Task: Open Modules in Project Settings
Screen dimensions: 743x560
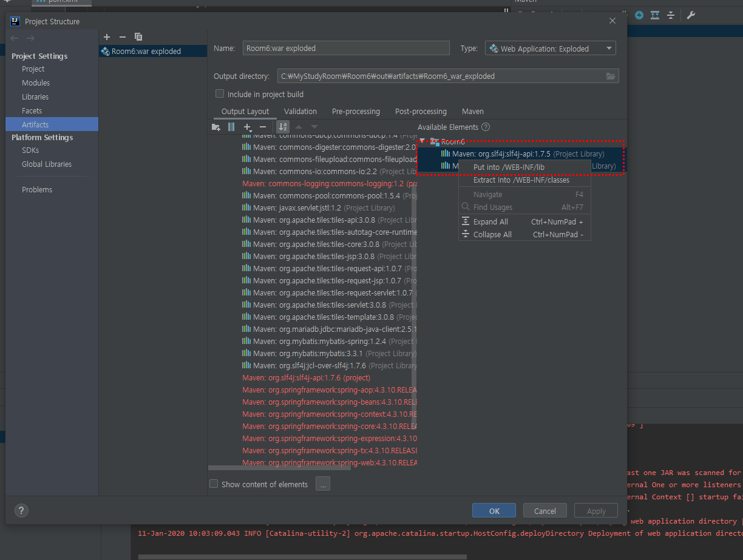Action: click(x=36, y=83)
